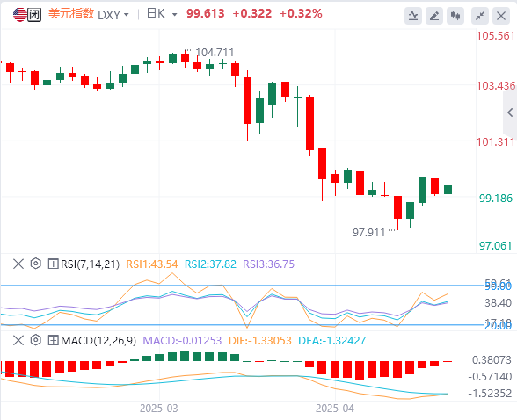Toggle the RSI plus box expander

(x=53, y=264)
